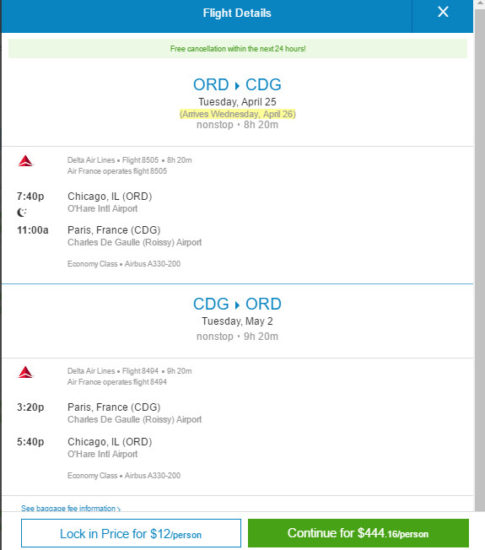The height and width of the screenshot is (550, 485).
Task: Open See baggage fee information link
Action: [x=70, y=508]
